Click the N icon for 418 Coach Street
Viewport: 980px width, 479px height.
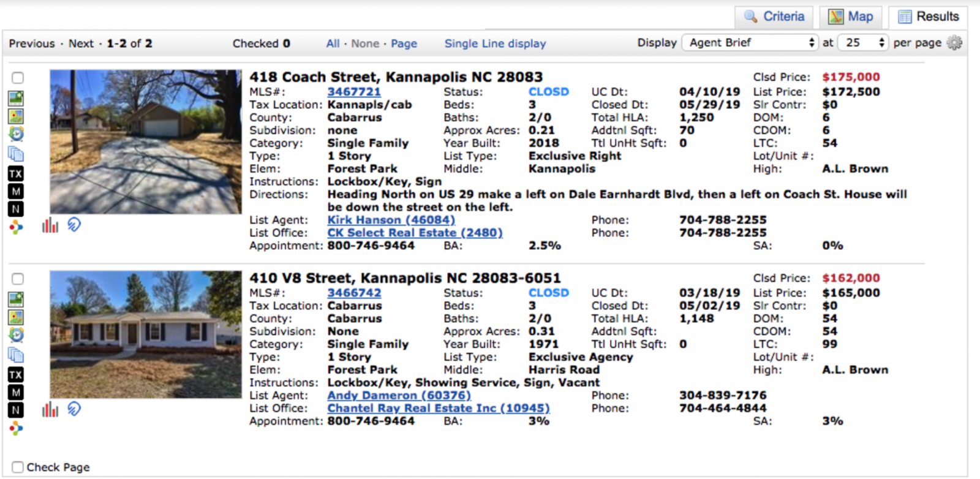tap(16, 209)
